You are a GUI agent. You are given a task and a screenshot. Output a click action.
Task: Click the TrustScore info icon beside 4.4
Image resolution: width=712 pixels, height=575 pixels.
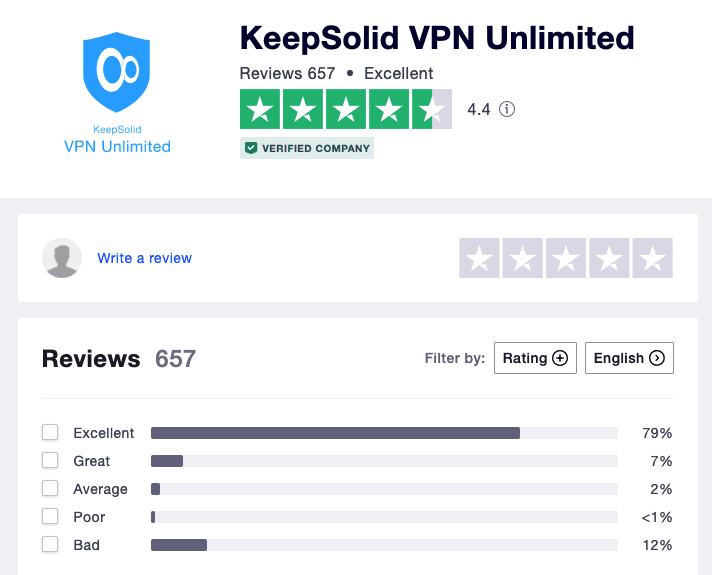point(507,109)
